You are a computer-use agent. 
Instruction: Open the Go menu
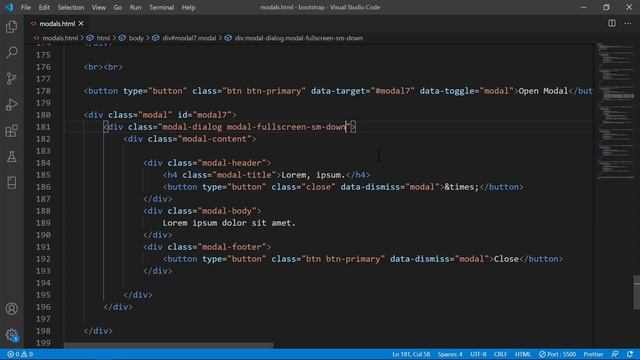[118, 7]
